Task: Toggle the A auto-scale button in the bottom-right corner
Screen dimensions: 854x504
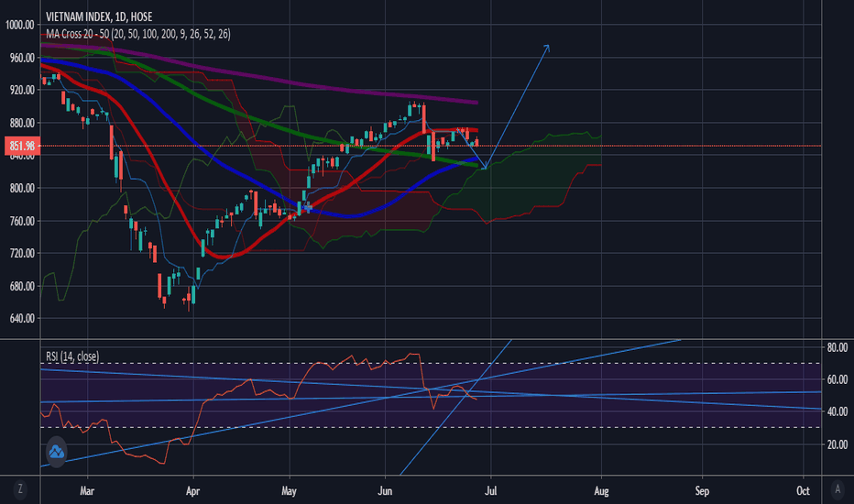Action: (838, 488)
